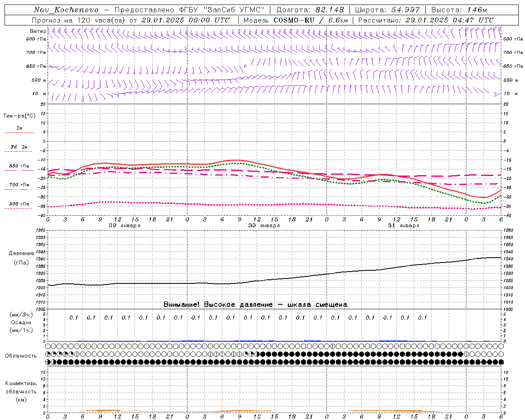Click the 'Модель COSMO-RU / 6.6км' label
Screen dimensions: 525x420
[296, 20]
